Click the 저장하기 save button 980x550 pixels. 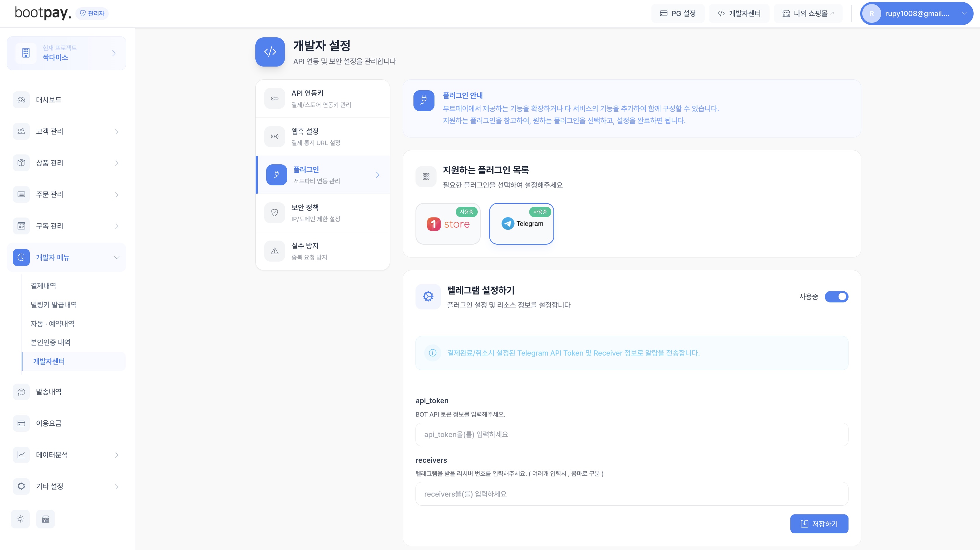pyautogui.click(x=819, y=523)
